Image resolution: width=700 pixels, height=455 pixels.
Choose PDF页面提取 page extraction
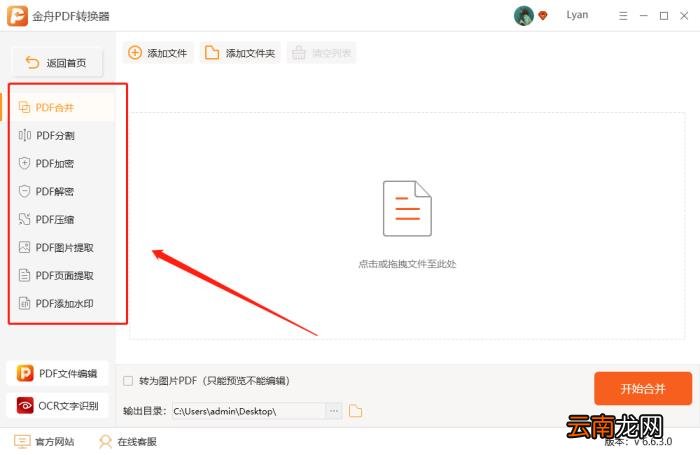pyautogui.click(x=62, y=276)
